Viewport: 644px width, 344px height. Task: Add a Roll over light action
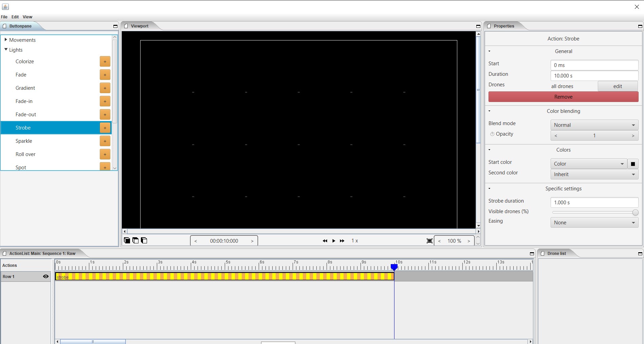(x=105, y=154)
